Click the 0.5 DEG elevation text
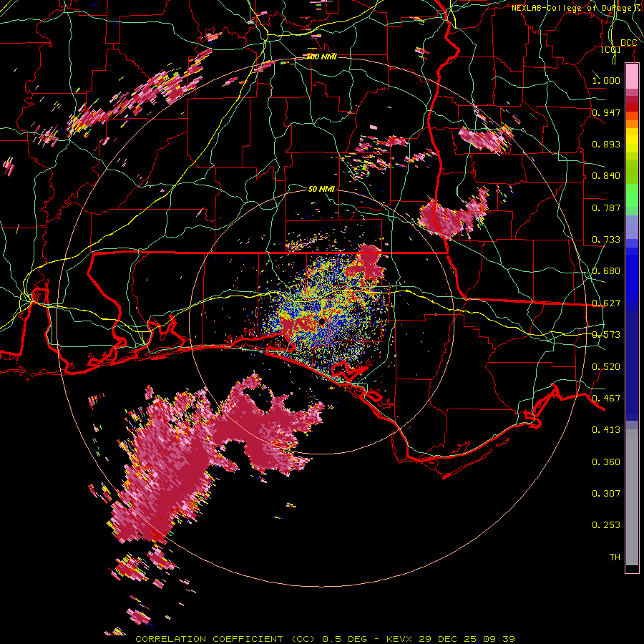The width and height of the screenshot is (644, 644). pyautogui.click(x=344, y=639)
